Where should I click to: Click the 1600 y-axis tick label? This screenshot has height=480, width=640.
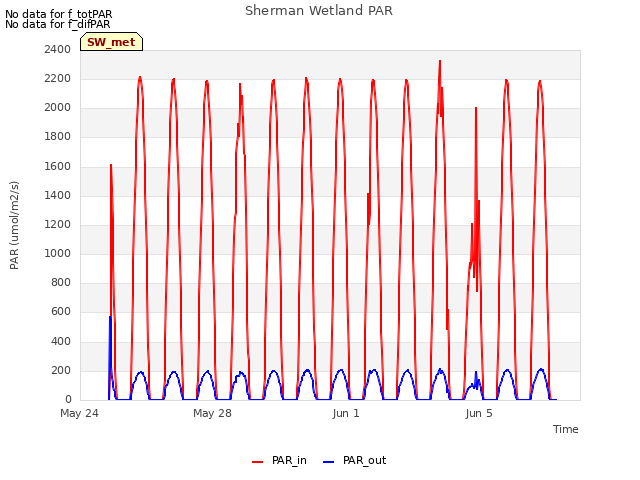[58, 166]
